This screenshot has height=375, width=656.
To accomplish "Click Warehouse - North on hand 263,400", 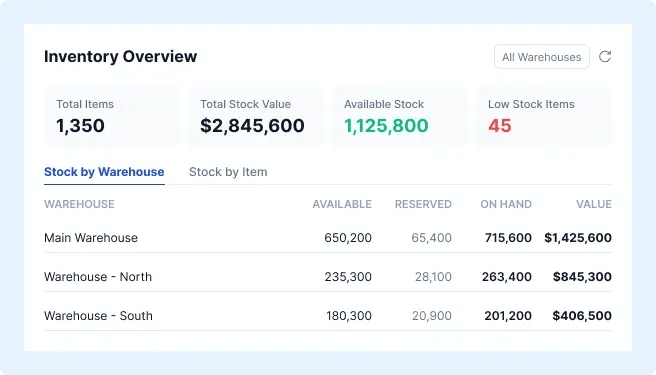I will 507,277.
